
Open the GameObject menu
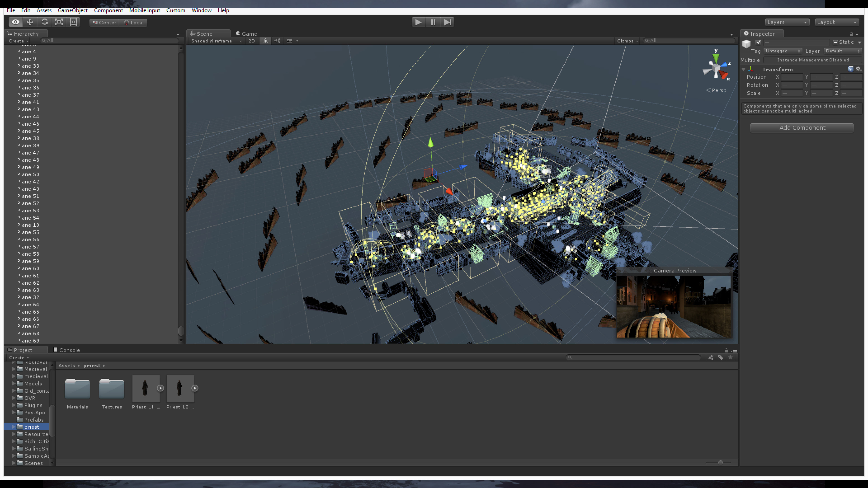tap(72, 10)
